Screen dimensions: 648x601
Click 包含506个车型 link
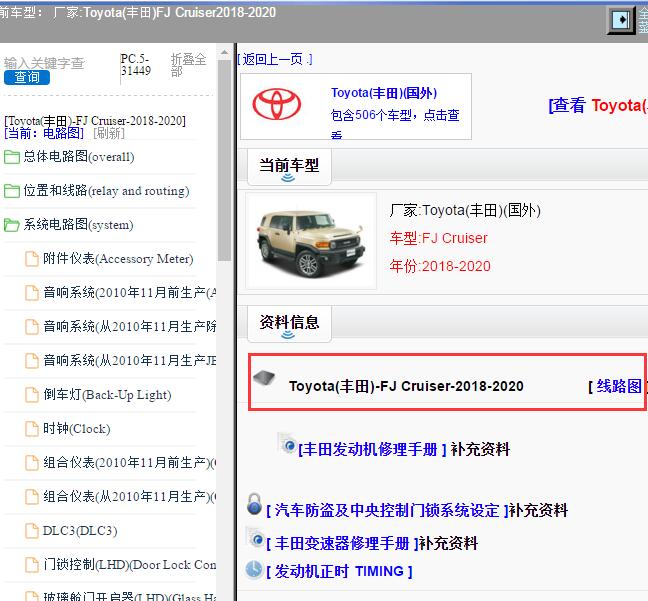[x=395, y=122]
